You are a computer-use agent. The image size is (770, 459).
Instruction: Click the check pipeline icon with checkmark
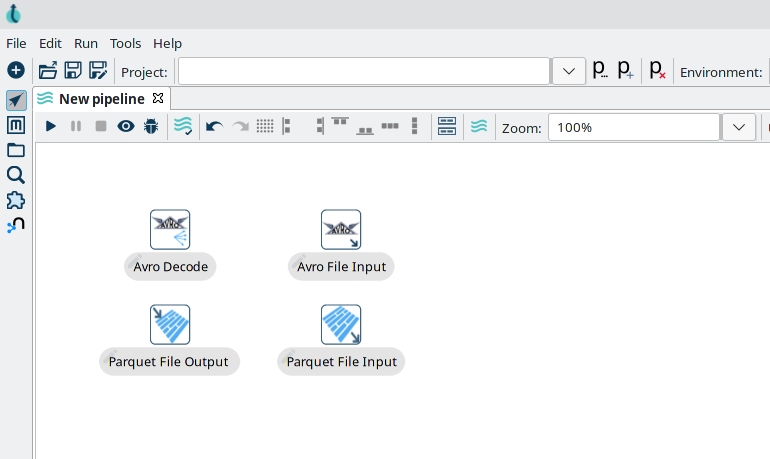(183, 127)
